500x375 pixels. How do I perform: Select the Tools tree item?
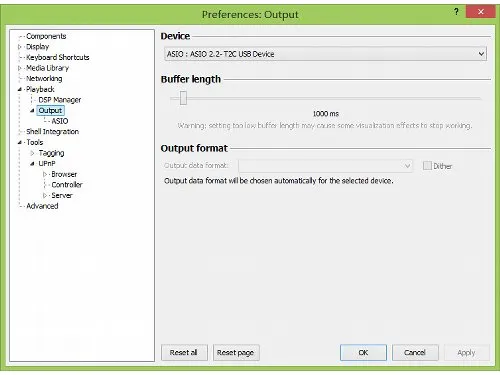[35, 142]
